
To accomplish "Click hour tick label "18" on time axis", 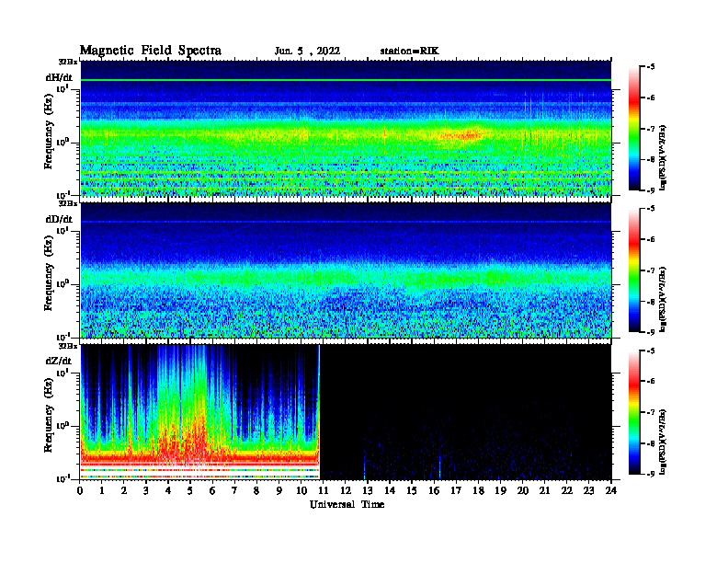I will (478, 491).
